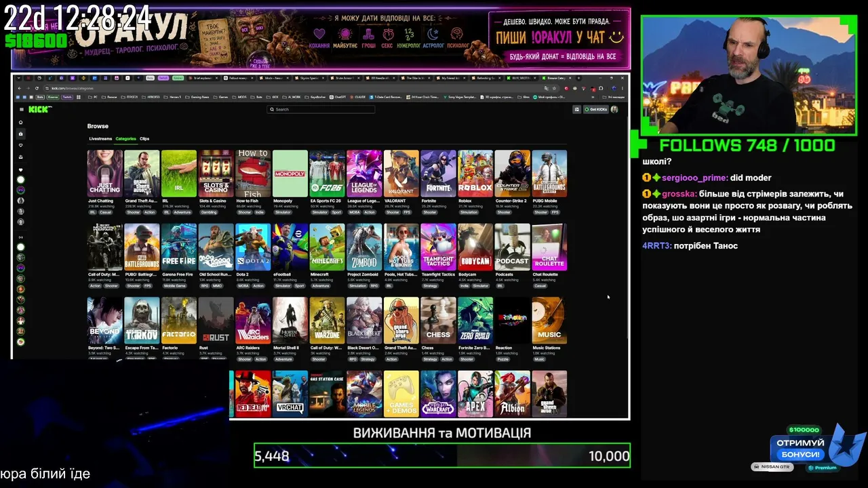Viewport: 868px width, 488px height.
Task: Open the EA Sports FC 26 cover
Action: point(327,173)
